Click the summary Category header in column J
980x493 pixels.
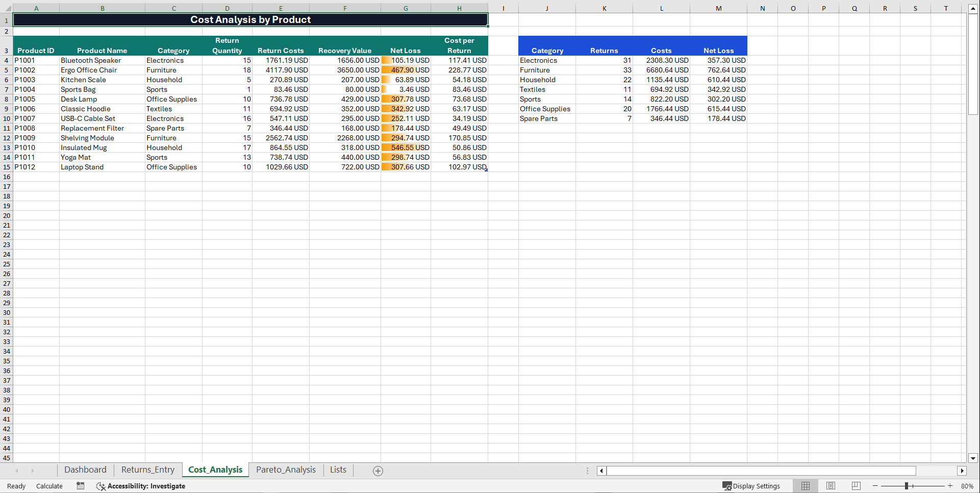pos(547,45)
